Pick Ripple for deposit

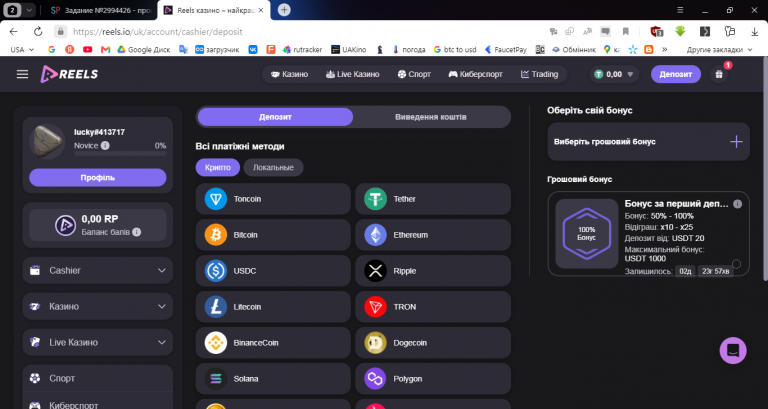click(433, 271)
